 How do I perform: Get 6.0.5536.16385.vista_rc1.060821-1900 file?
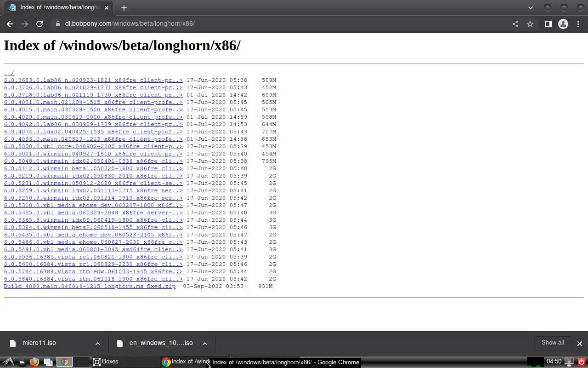(93, 257)
